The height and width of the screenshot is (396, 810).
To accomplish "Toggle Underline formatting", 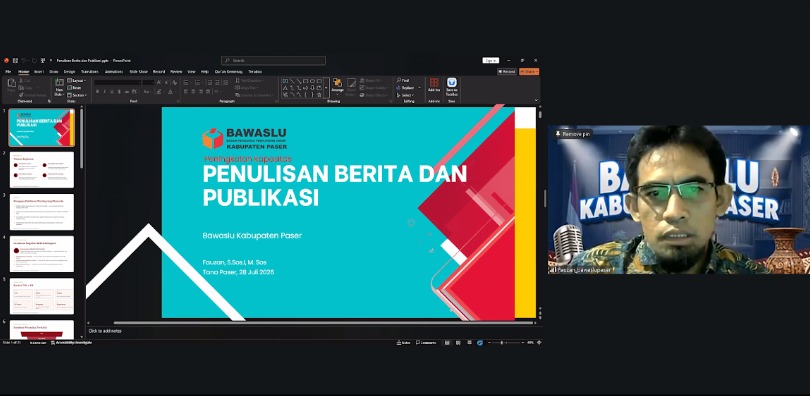I will 112,91.
